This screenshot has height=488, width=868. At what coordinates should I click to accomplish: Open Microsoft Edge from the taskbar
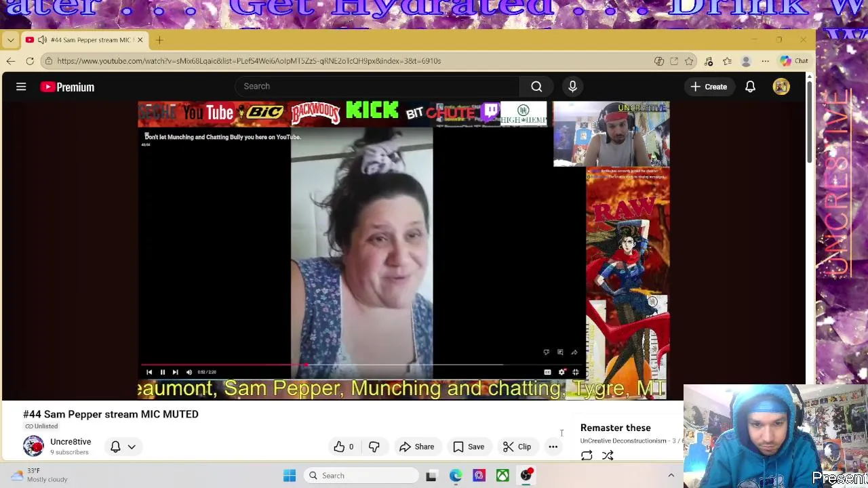tap(455, 475)
